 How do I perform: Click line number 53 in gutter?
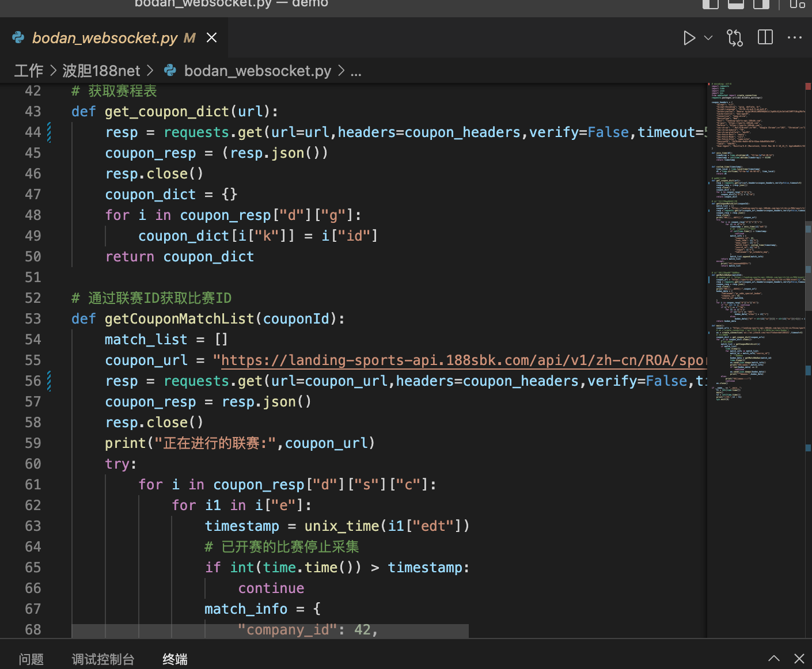[x=33, y=319]
